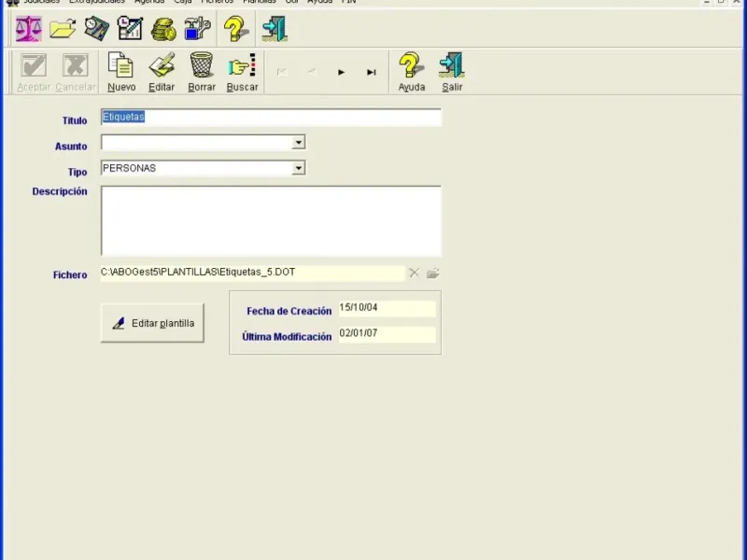Click the Titulo label
This screenshot has width=747, height=560.
(75, 121)
